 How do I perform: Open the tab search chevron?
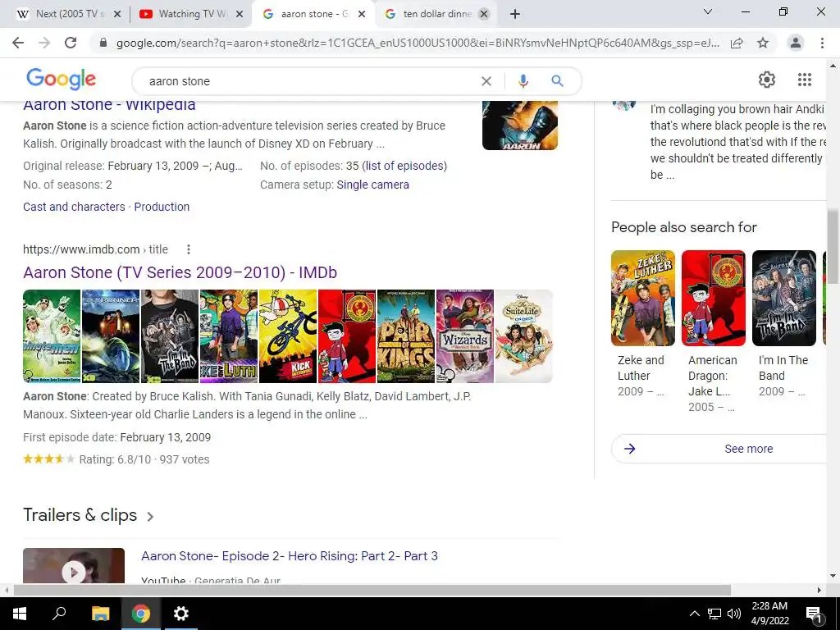[708, 11]
